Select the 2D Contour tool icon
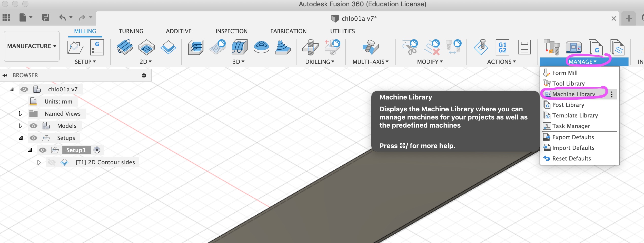Image resolution: width=644 pixels, height=243 pixels. coord(168,47)
